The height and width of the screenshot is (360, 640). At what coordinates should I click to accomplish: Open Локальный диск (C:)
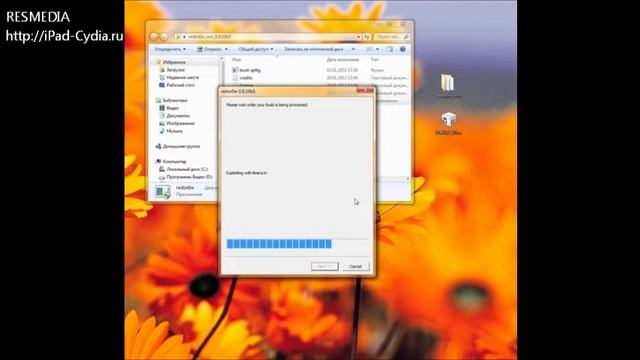coord(187,169)
